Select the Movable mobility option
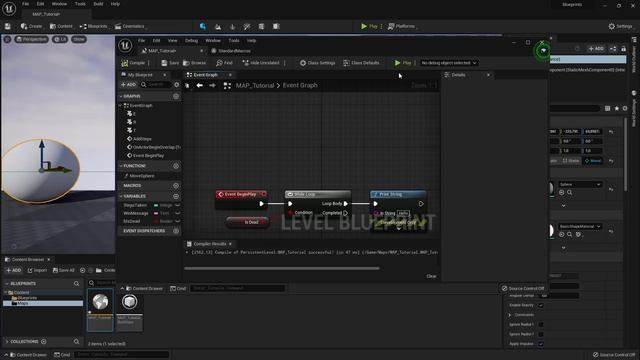The width and height of the screenshot is (640, 360). tap(593, 161)
